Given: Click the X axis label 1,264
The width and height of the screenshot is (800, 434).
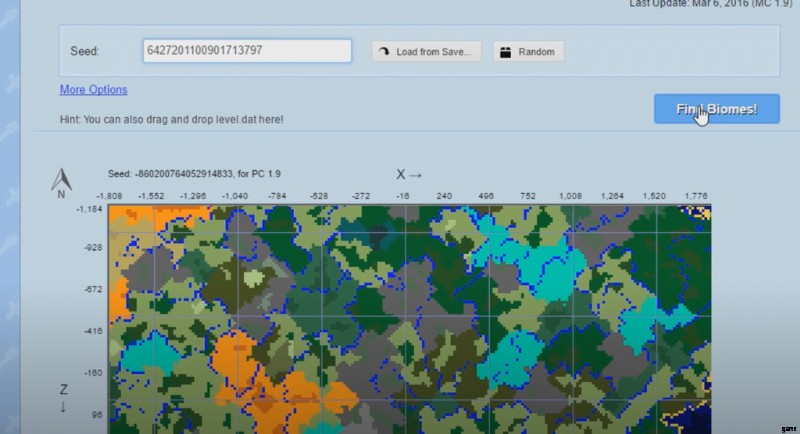Looking at the screenshot, I should click(x=612, y=196).
